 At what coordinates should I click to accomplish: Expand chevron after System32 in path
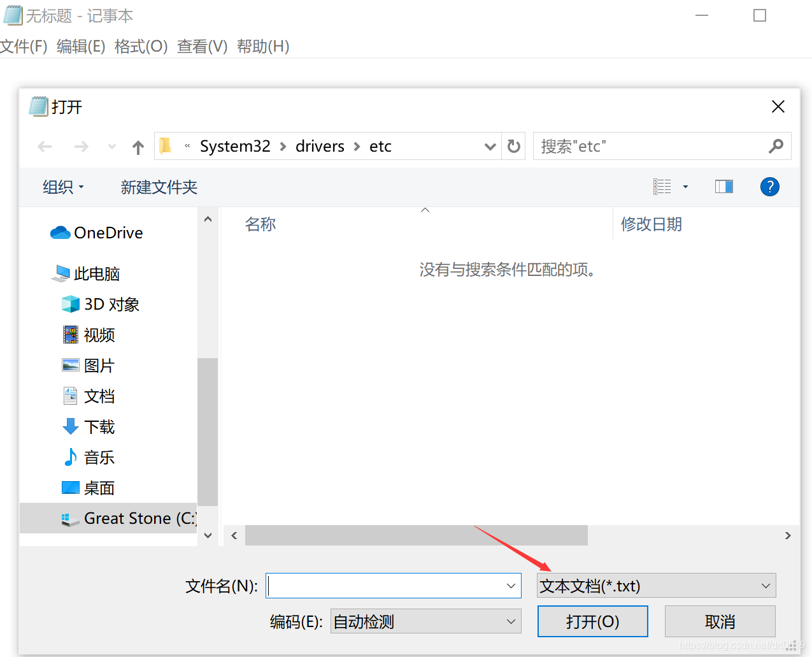pos(283,147)
